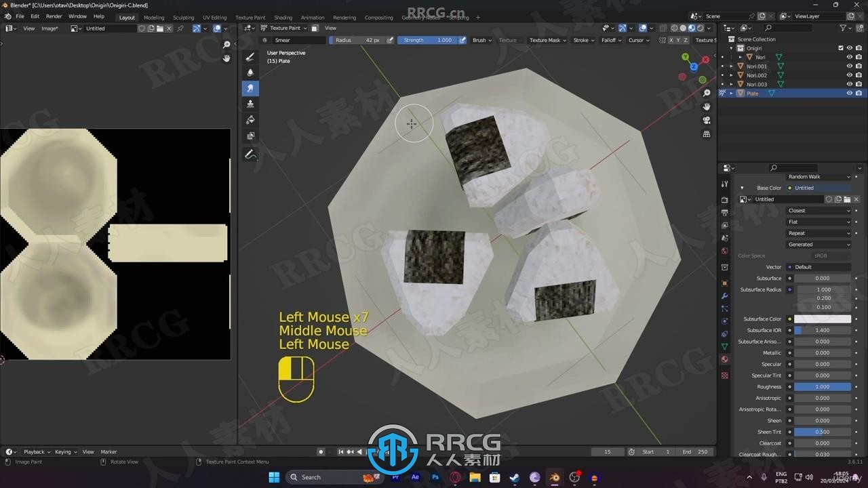Toggle visibility eye for Nori.001
The image size is (868, 488).
849,66
